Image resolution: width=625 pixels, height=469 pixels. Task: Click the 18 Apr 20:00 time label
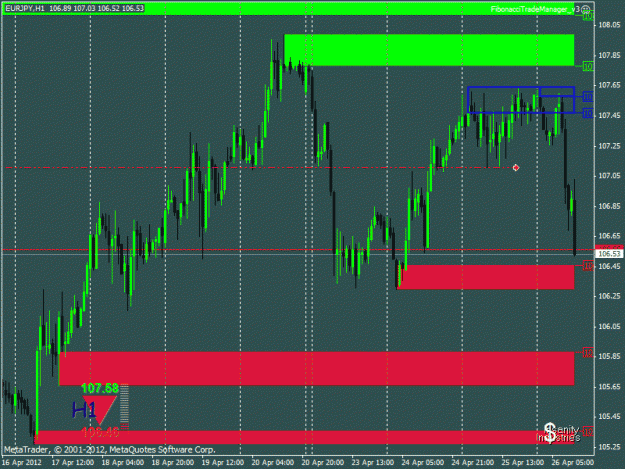173,463
